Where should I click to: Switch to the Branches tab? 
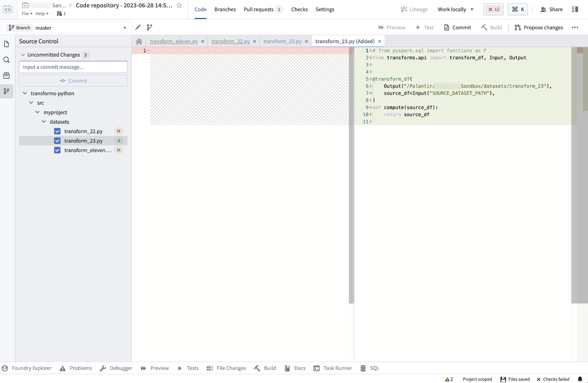tap(225, 10)
